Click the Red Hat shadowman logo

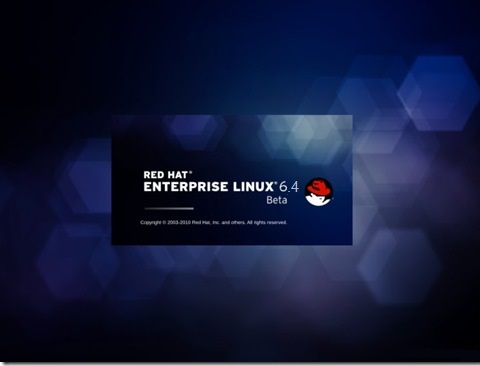pyautogui.click(x=319, y=191)
